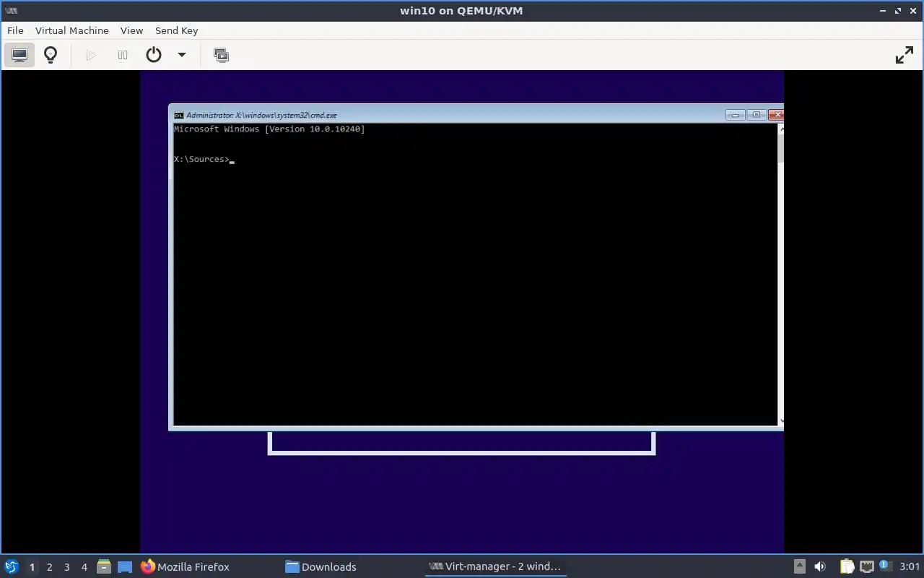
Task: Switch to workspace 3
Action: coord(67,567)
